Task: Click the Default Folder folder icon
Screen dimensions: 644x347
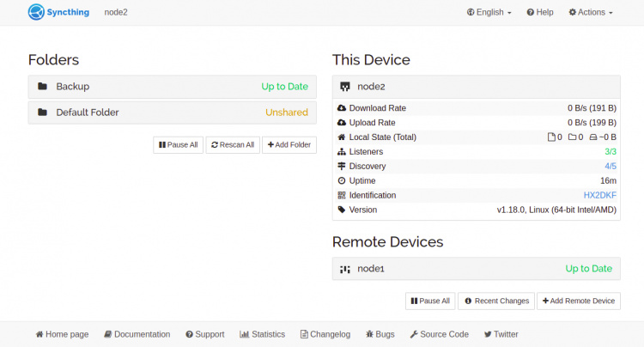Action: (42, 113)
